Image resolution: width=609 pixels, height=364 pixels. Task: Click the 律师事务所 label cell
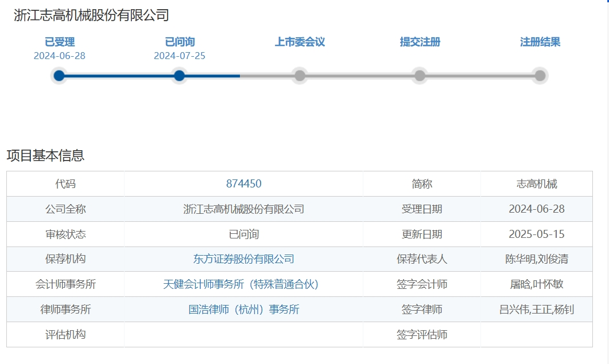coord(65,310)
